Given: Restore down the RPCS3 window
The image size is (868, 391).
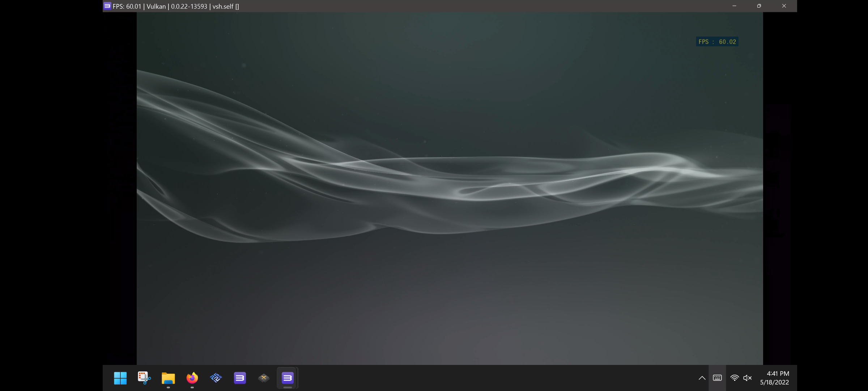Looking at the screenshot, I should click(x=759, y=6).
